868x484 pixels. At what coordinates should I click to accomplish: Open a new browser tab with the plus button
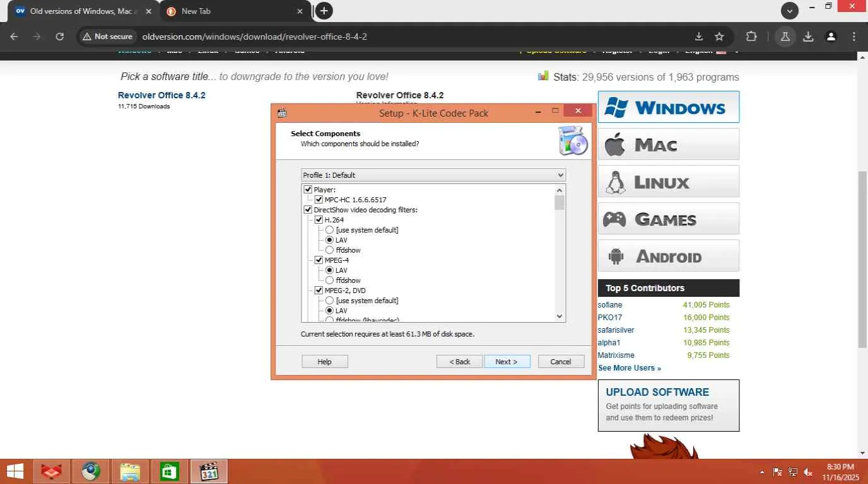pos(324,11)
